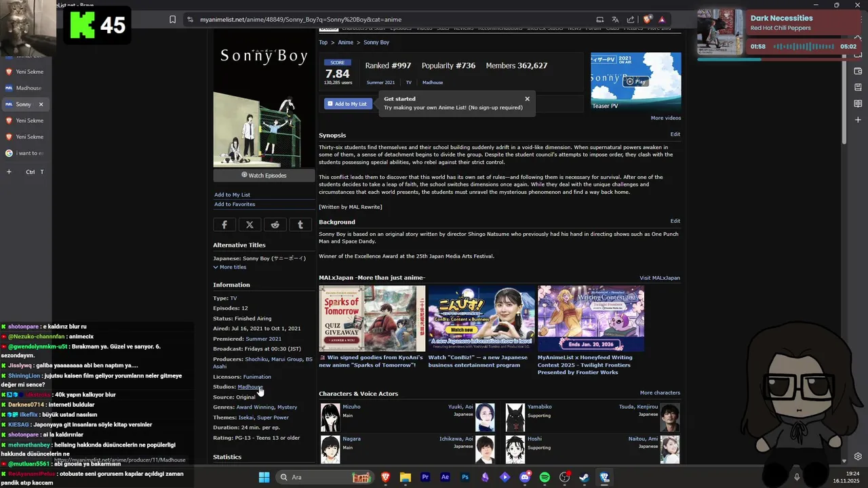Click the Mystery genre link

288,407
